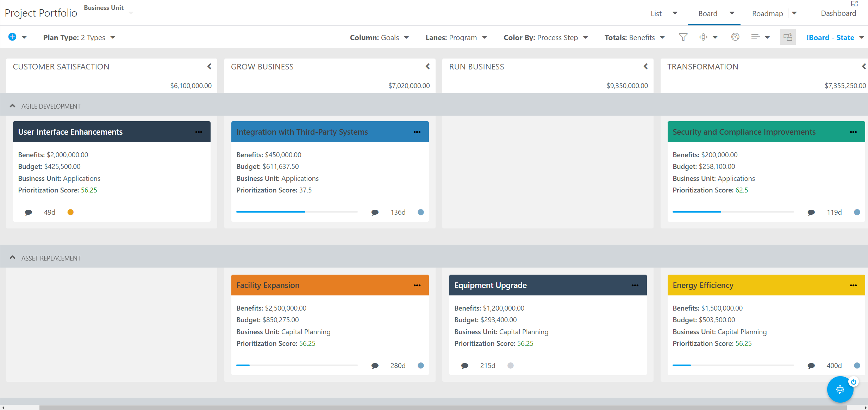Open the chatbot assistant button
868x410 pixels.
click(x=840, y=390)
